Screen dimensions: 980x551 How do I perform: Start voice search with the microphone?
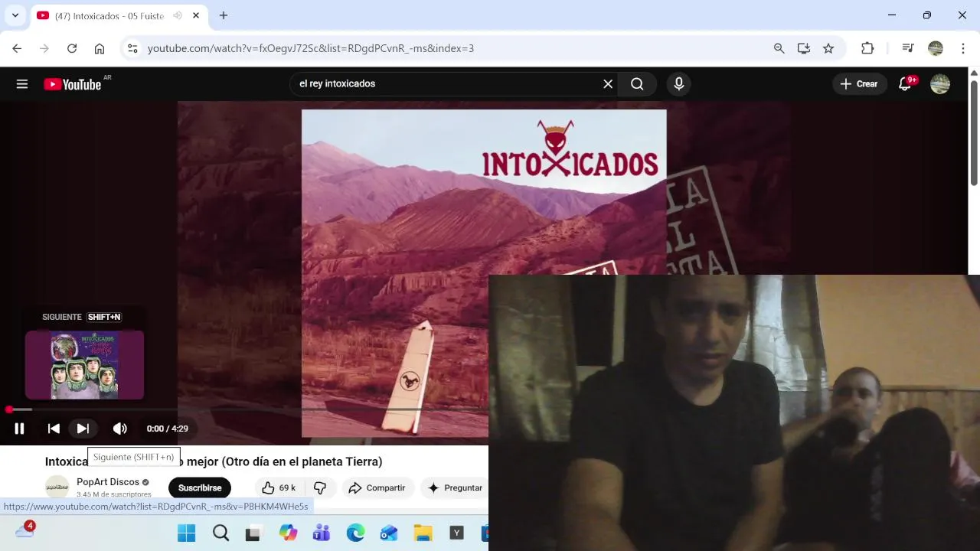point(679,84)
